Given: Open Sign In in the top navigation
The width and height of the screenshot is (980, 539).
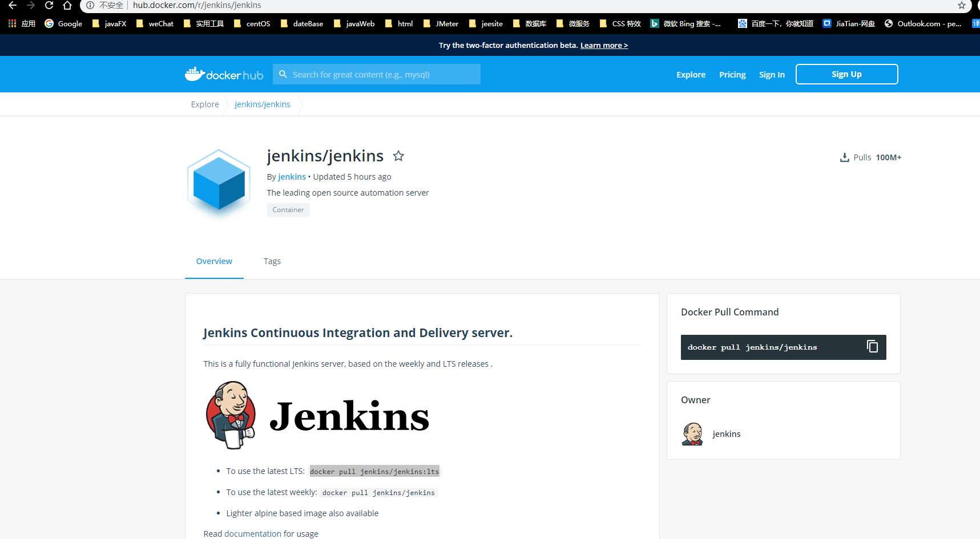Looking at the screenshot, I should tap(772, 75).
